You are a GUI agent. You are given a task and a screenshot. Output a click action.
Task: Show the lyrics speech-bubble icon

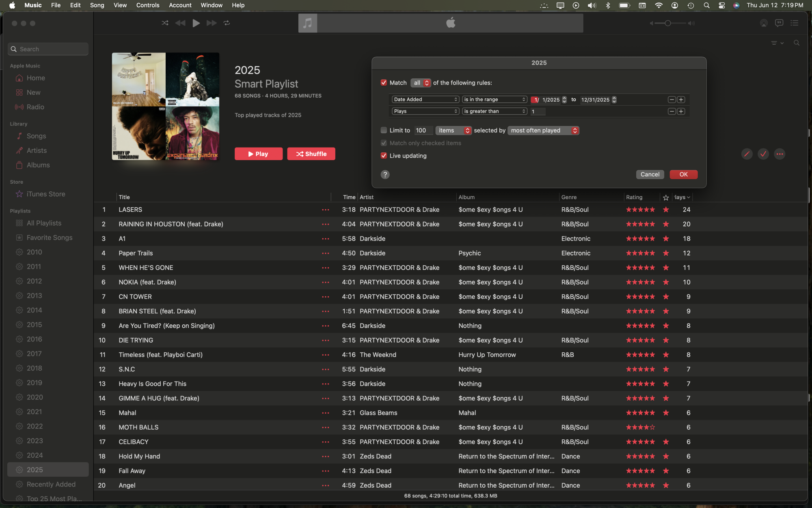(x=779, y=23)
